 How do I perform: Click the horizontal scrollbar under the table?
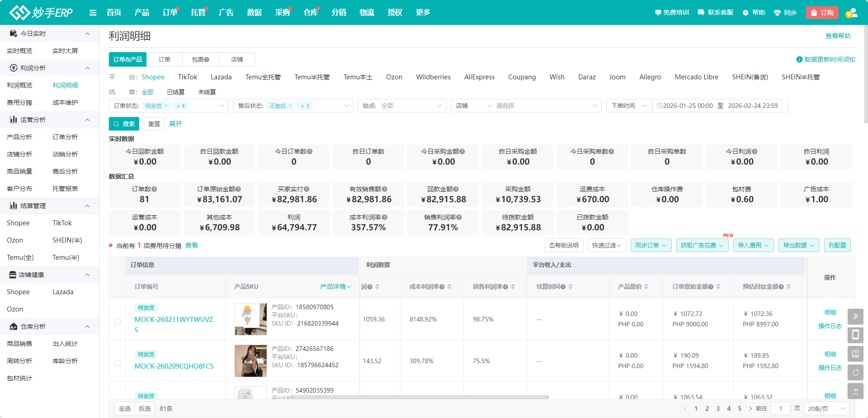pyautogui.click(x=419, y=397)
